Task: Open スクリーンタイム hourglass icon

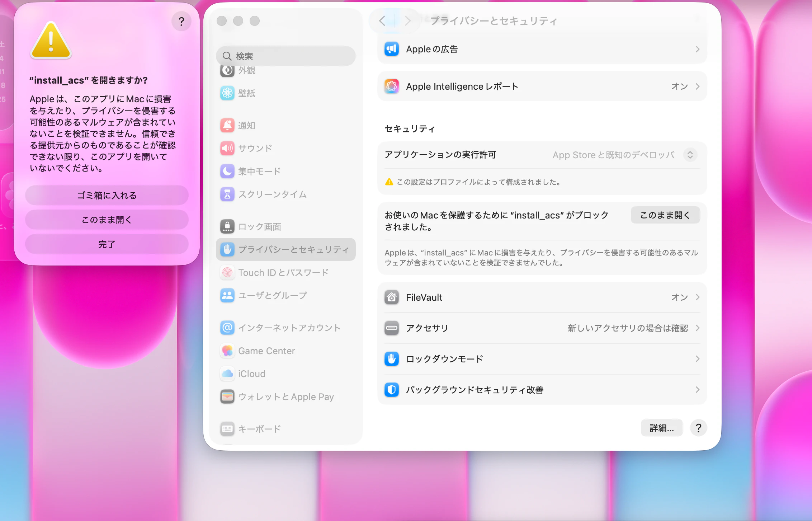Action: point(227,194)
